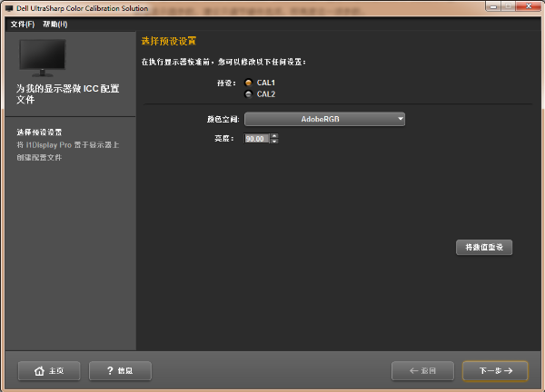The height and width of the screenshot is (392, 545).
Task: Select the 选择预设设置 step in sidebar
Action: [39, 132]
